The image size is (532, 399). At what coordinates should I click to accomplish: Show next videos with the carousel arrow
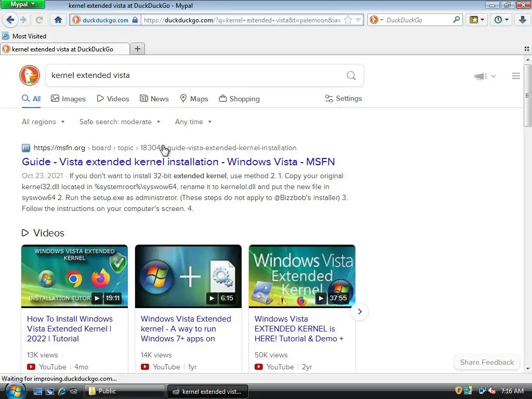[x=360, y=312]
